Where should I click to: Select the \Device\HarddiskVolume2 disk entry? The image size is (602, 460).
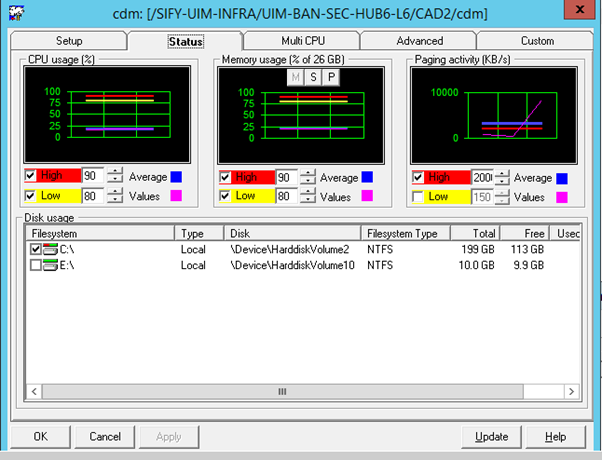click(x=290, y=250)
